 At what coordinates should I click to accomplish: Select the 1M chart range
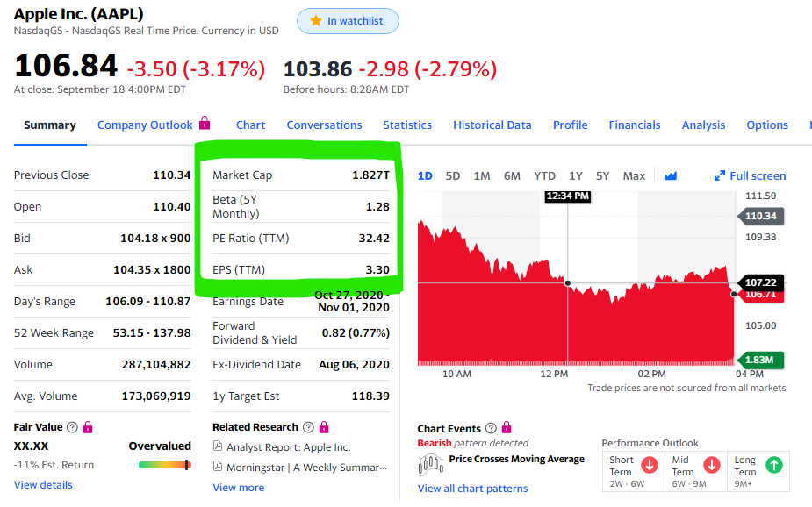(x=482, y=176)
